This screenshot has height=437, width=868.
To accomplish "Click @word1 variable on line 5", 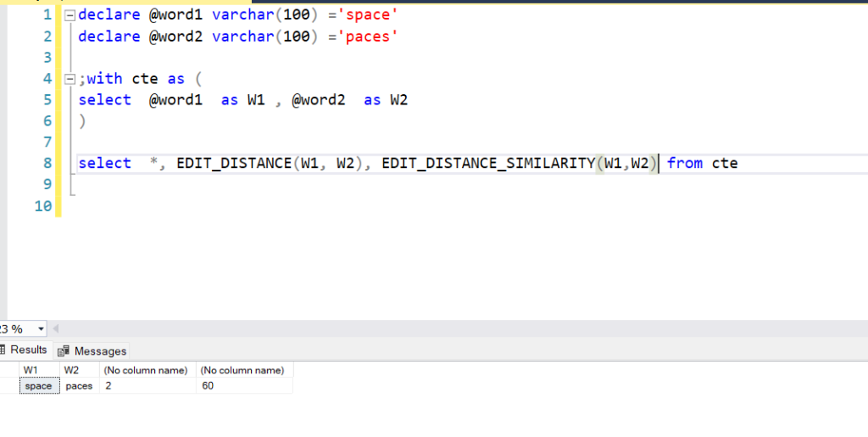I will point(176,99).
